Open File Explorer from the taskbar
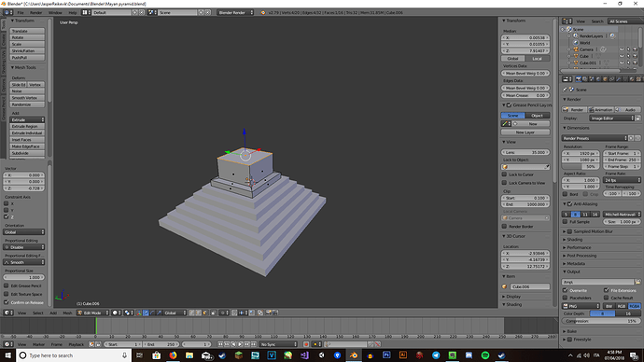Image resolution: width=644 pixels, height=362 pixels. [x=189, y=355]
